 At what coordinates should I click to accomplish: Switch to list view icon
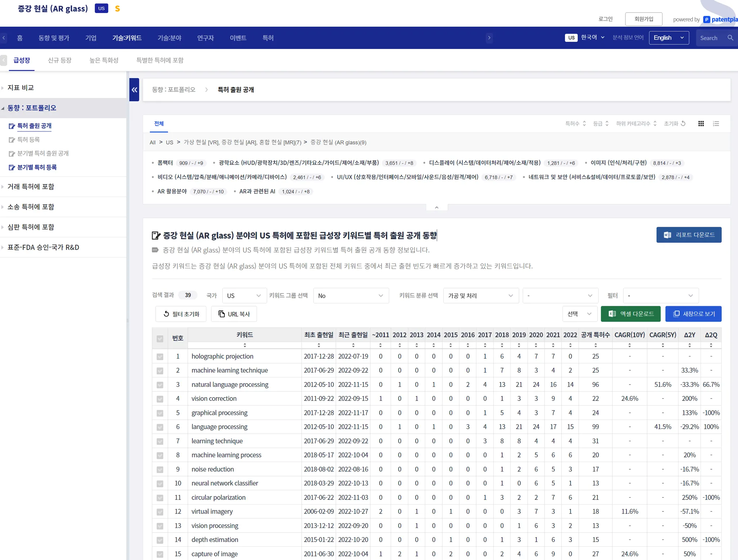(716, 124)
